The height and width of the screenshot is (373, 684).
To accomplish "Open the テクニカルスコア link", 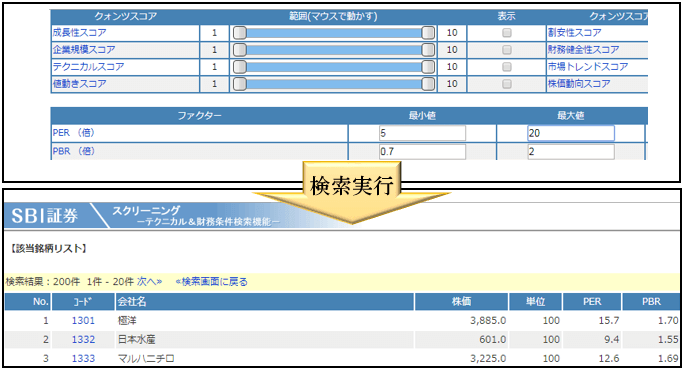I will coord(88,67).
